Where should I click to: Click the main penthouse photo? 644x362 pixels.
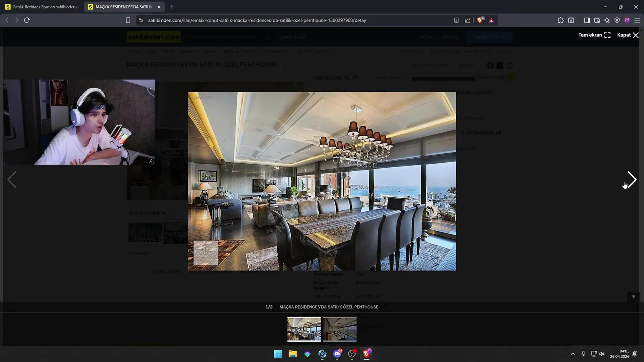(x=322, y=181)
